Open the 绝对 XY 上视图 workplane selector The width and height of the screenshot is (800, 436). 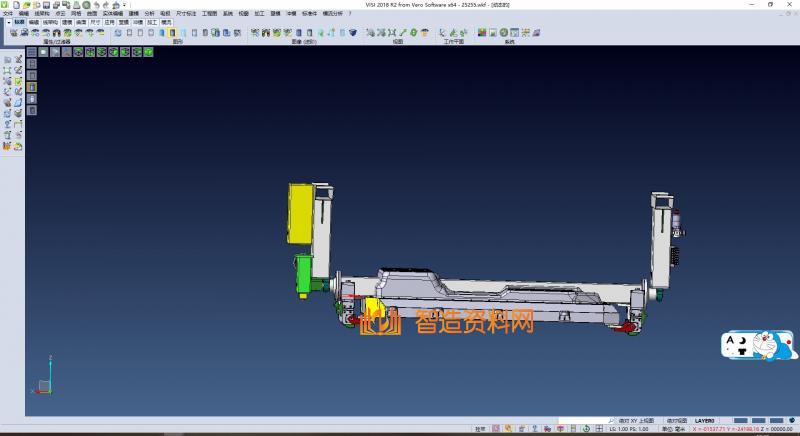pos(636,420)
